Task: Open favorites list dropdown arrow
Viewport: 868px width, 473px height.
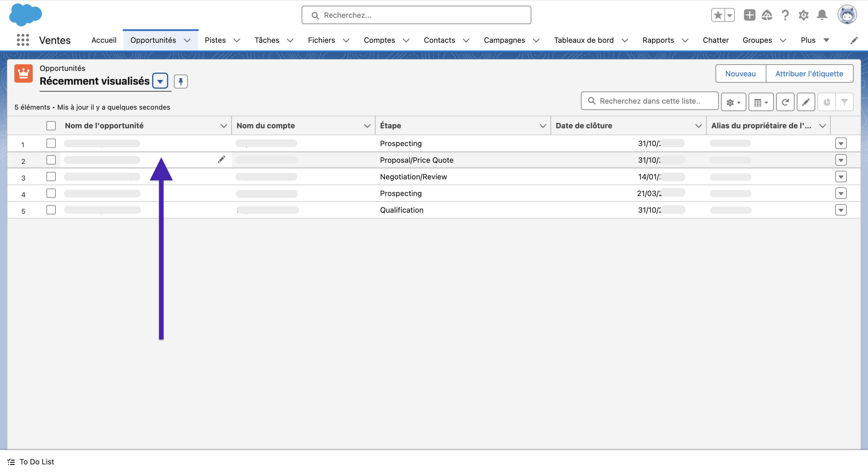Action: tap(730, 15)
